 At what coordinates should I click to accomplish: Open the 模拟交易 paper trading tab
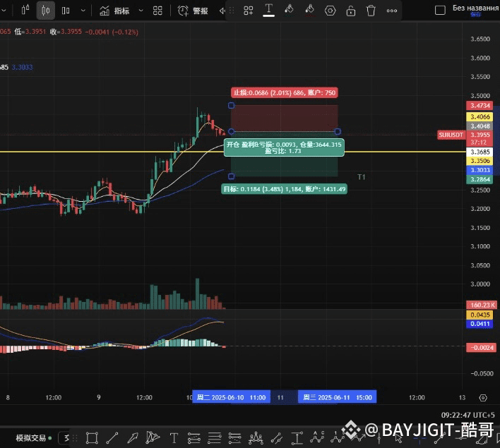(34, 438)
